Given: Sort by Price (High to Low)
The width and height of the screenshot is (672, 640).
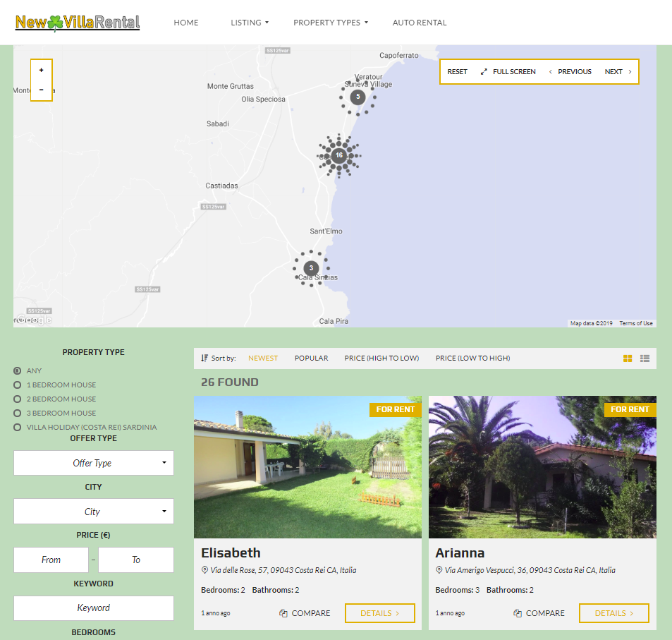Looking at the screenshot, I should (381, 358).
